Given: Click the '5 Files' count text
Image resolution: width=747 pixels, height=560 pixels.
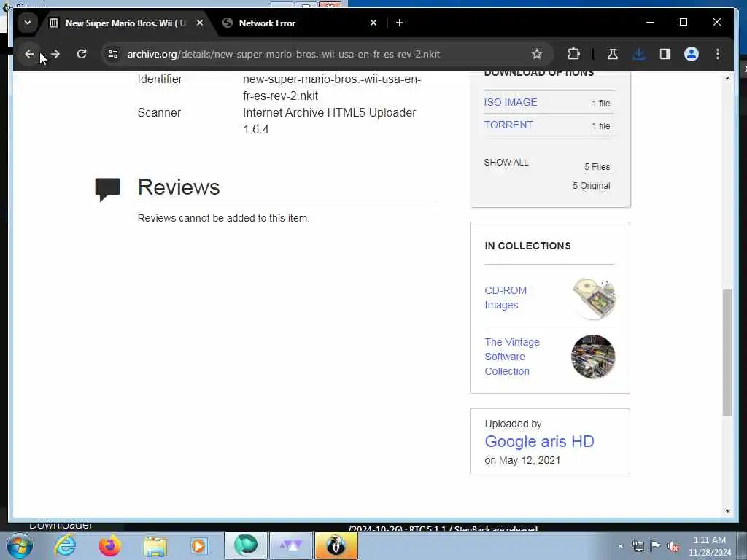Looking at the screenshot, I should pyautogui.click(x=597, y=167).
